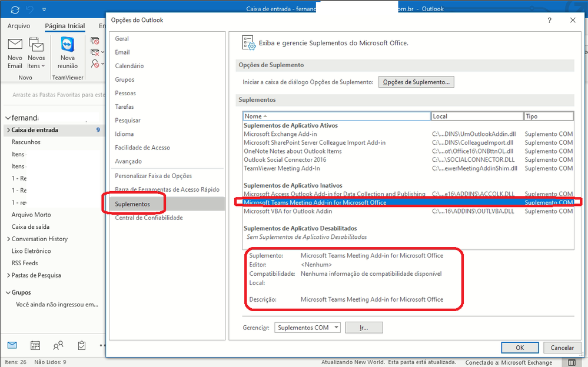Open the Gerenciar Suplementos COM dropdown

(x=307, y=328)
